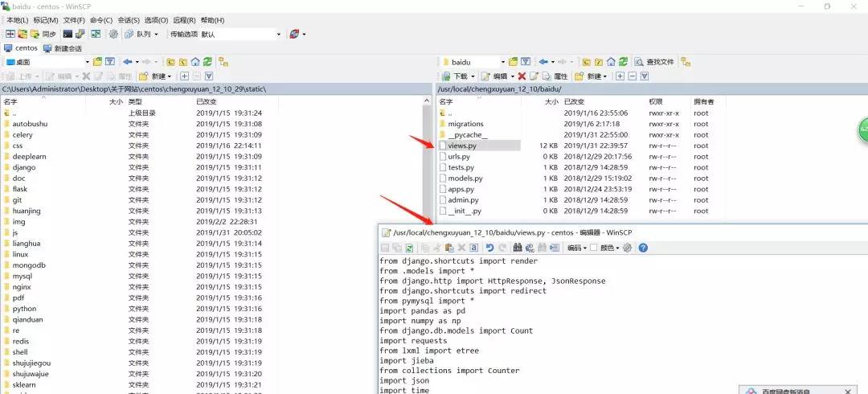This screenshot has width=868, height=394.
Task: Click Replace icon in editor toolbar
Action: coord(530,248)
